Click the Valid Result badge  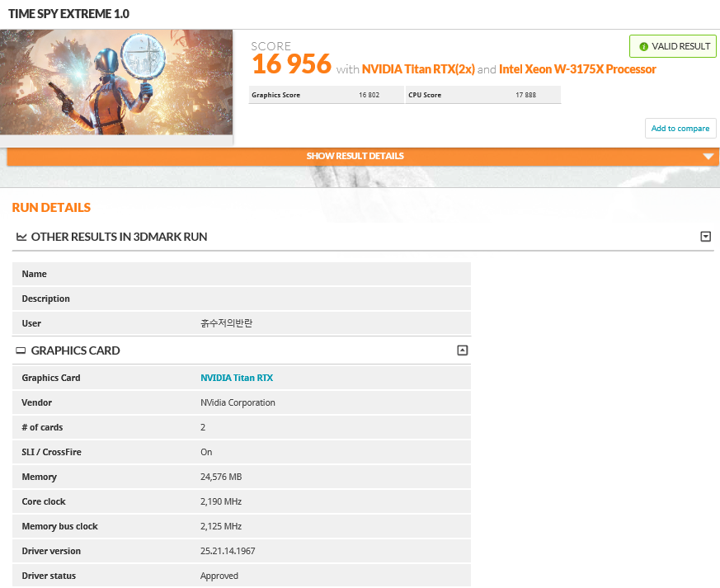click(673, 46)
